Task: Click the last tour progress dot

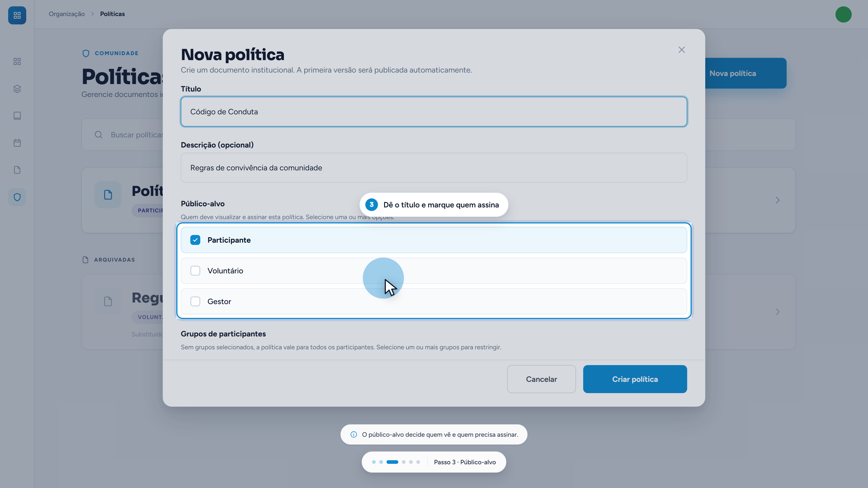Action: (418, 462)
